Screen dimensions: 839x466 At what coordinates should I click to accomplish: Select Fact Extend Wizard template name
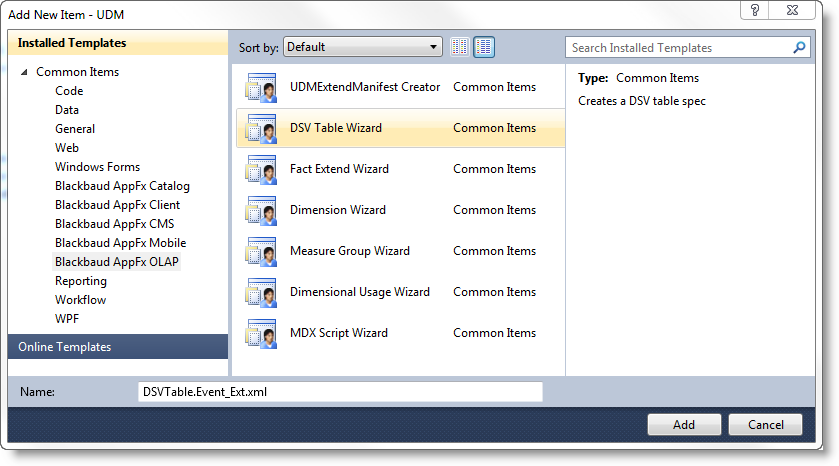tap(339, 169)
